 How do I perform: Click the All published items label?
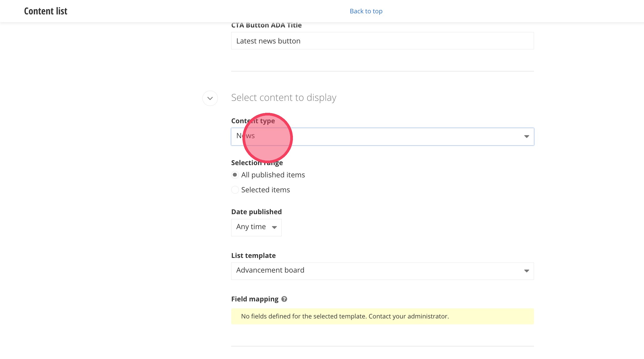coord(273,175)
